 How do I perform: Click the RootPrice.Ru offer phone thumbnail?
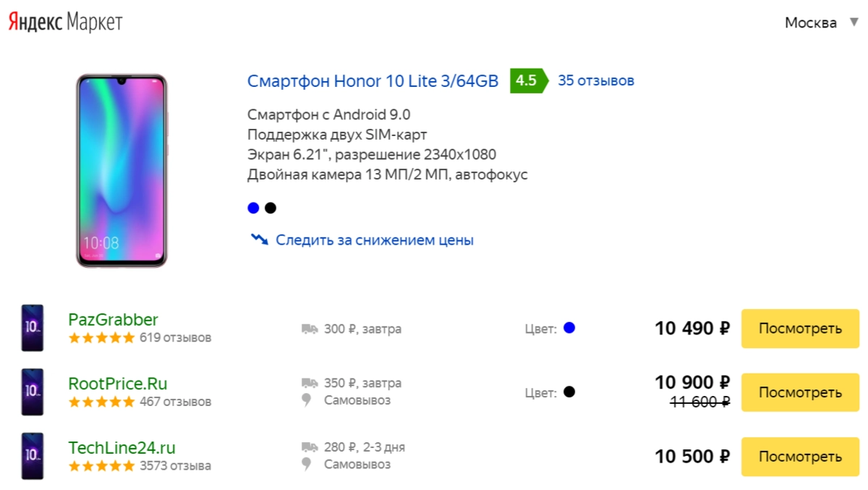tap(33, 392)
